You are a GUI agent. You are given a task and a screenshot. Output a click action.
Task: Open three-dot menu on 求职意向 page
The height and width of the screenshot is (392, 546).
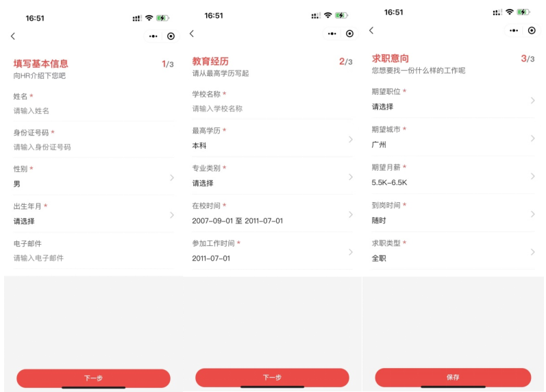pos(514,31)
